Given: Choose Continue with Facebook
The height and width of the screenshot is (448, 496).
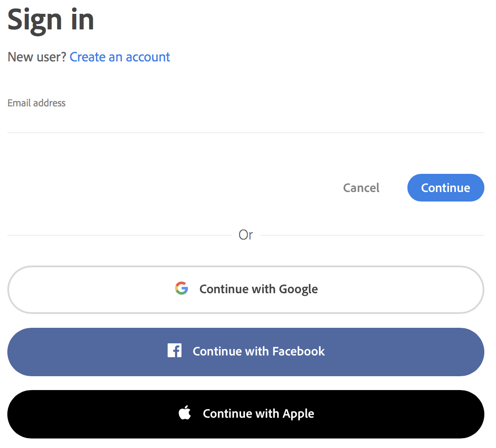Looking at the screenshot, I should (245, 352).
